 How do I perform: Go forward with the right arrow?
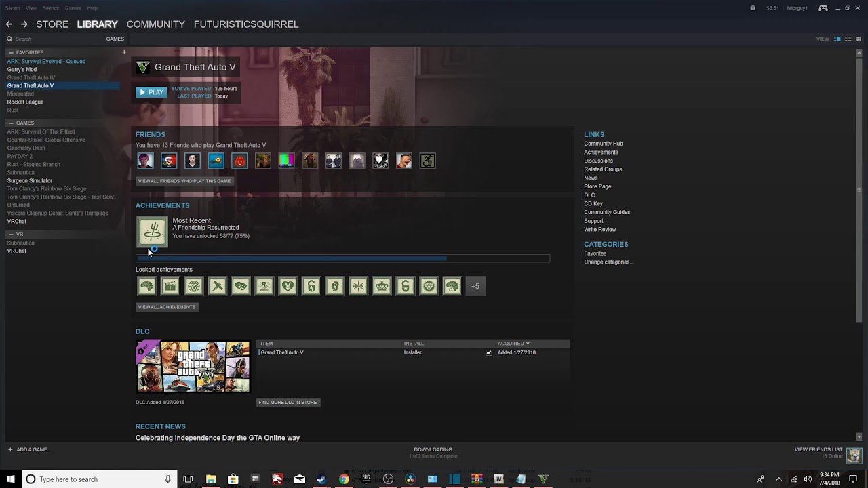point(24,24)
